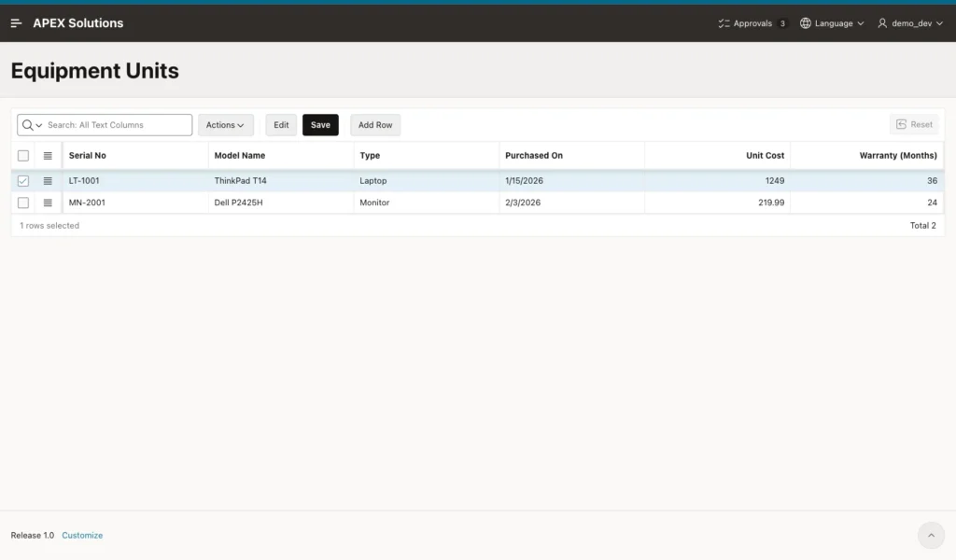956x560 pixels.
Task: Select the Dell P2425H cell
Action: point(281,203)
